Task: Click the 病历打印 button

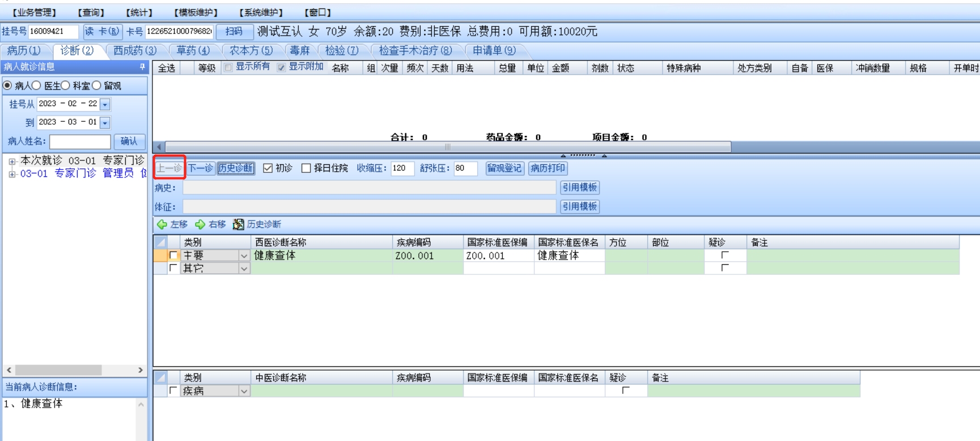Action: click(x=548, y=168)
